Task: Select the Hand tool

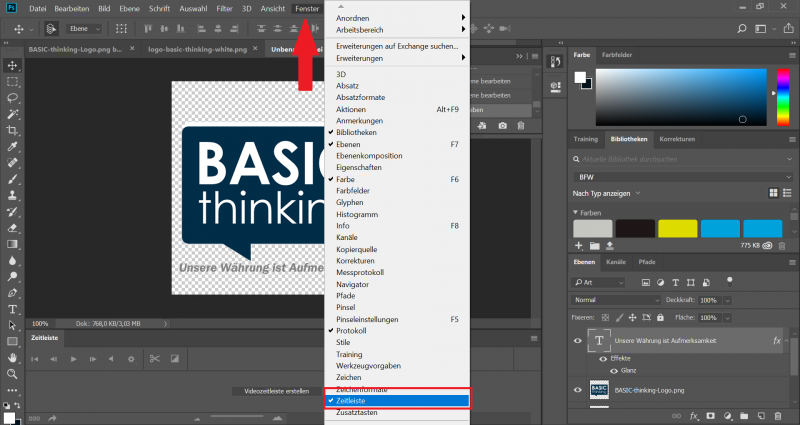Action: [x=12, y=358]
